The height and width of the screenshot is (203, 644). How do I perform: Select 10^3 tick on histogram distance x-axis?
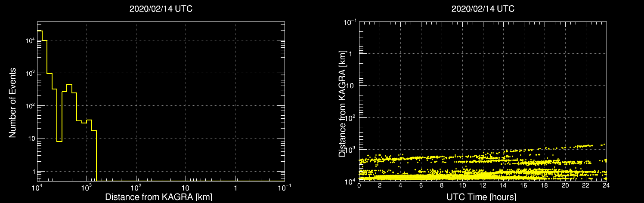[87, 187]
